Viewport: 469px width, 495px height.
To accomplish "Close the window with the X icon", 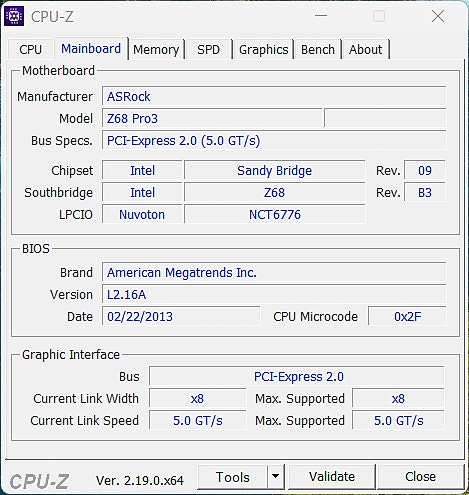I will tap(438, 16).
